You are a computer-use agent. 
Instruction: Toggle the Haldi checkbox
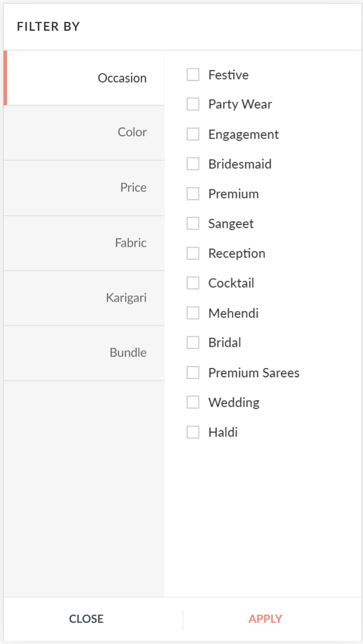click(x=193, y=432)
